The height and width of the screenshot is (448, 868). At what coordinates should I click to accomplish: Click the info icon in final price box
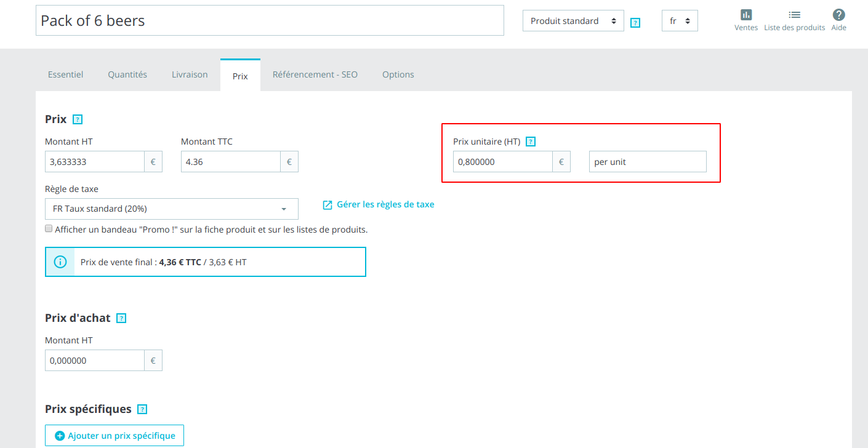click(60, 262)
